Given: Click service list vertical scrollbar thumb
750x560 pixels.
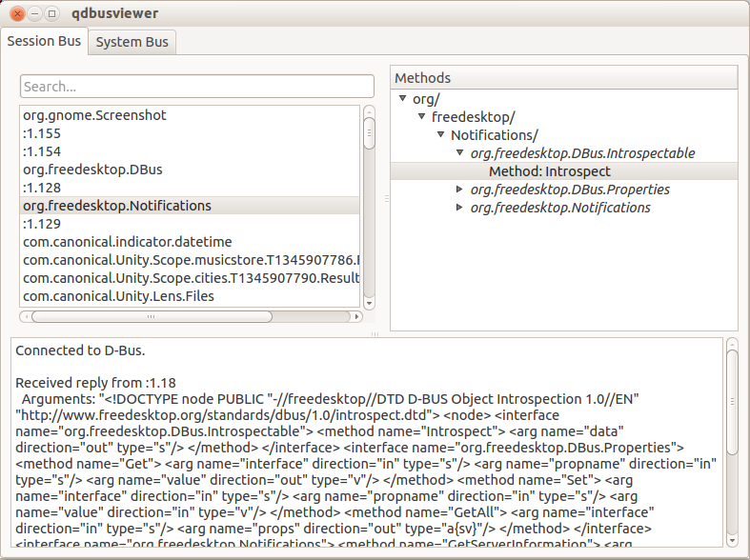Looking at the screenshot, I should click(x=369, y=132).
